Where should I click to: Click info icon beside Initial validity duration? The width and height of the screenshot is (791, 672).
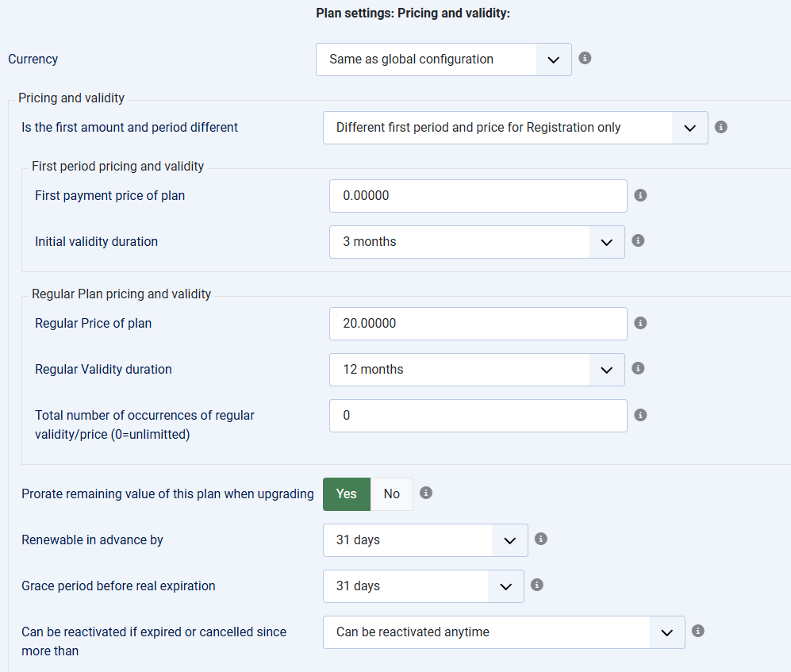[x=638, y=240]
